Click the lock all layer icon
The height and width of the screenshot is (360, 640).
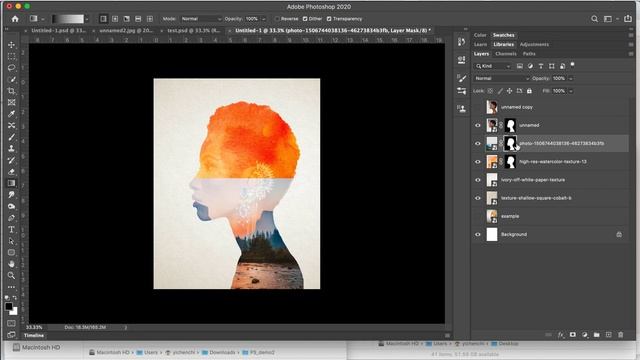[x=529, y=91]
